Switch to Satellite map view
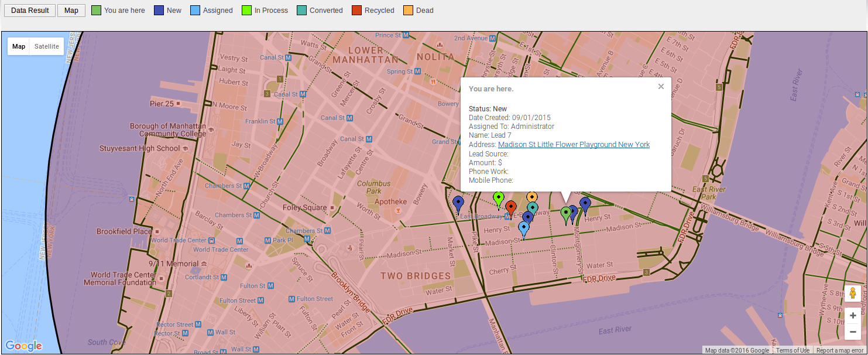Viewport: 868px width, 355px height. tap(47, 46)
